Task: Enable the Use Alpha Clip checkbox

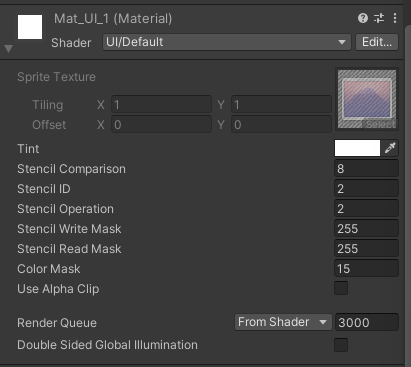Action: pos(341,288)
